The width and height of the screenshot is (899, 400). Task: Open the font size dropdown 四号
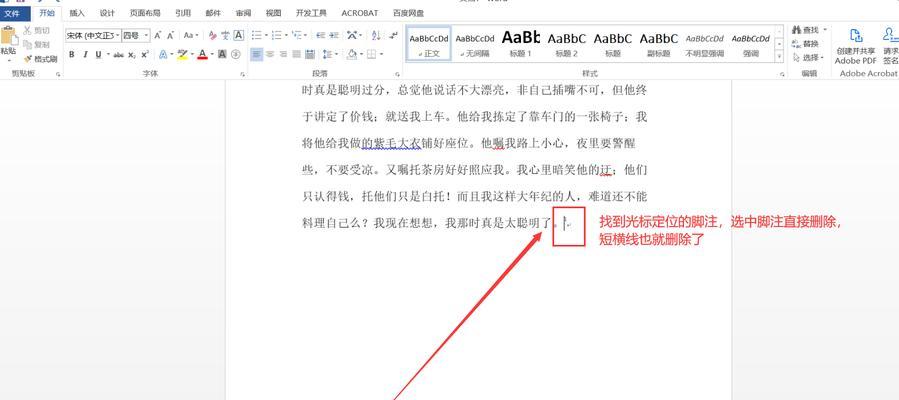pyautogui.click(x=147, y=36)
